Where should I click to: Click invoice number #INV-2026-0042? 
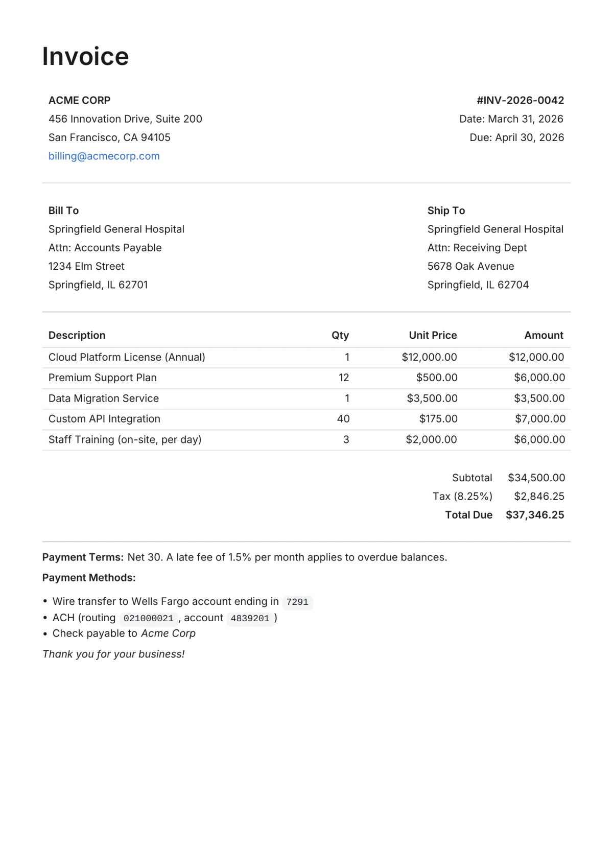520,101
